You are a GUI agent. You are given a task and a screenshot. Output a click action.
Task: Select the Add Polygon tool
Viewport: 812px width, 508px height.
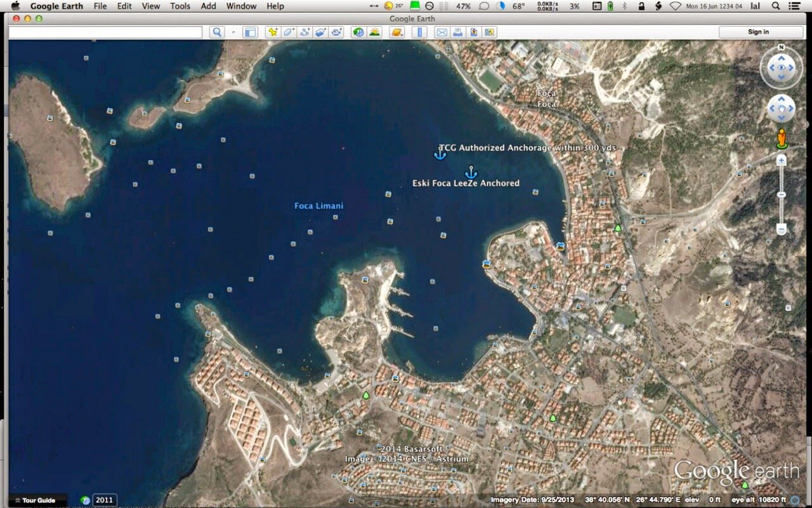click(x=289, y=32)
